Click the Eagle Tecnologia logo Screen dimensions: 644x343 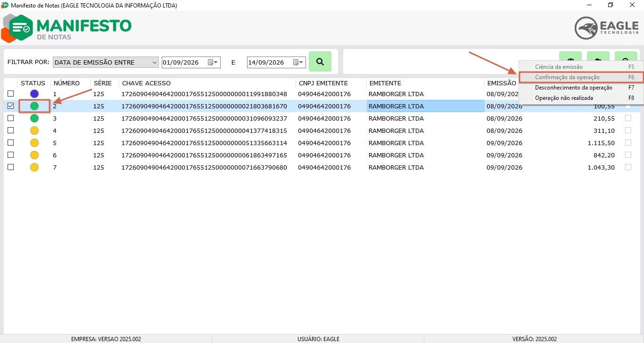(606, 28)
